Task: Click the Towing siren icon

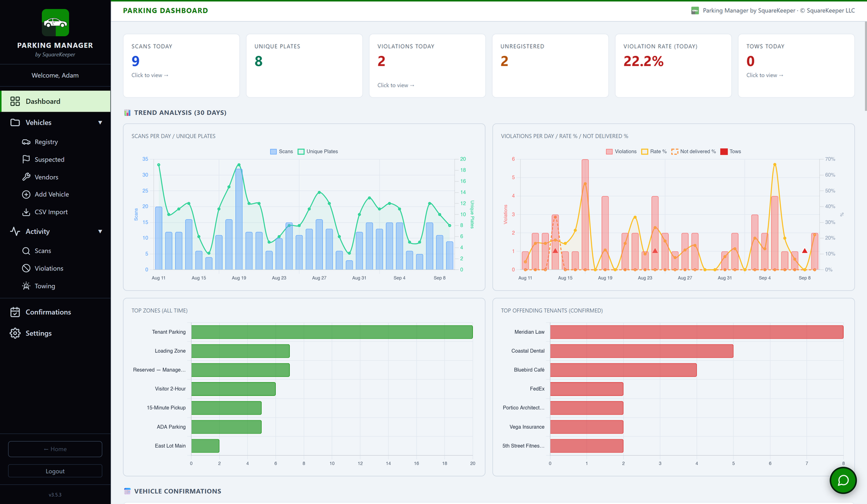Action: (26, 286)
